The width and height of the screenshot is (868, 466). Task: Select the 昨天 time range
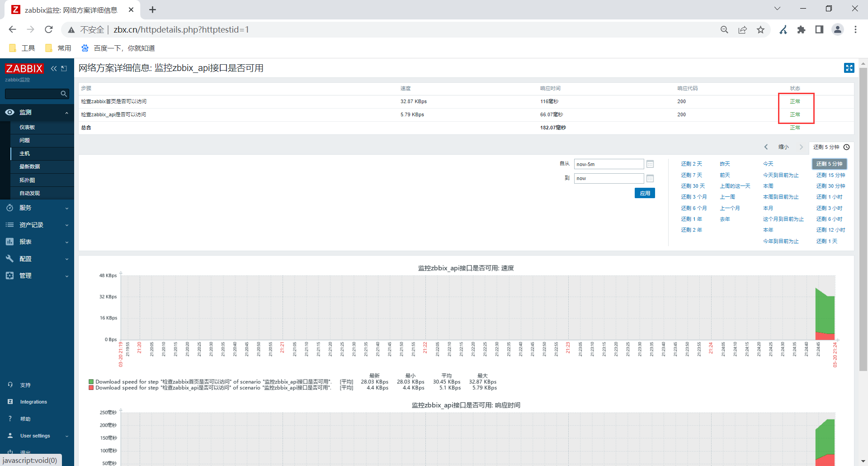[725, 164]
